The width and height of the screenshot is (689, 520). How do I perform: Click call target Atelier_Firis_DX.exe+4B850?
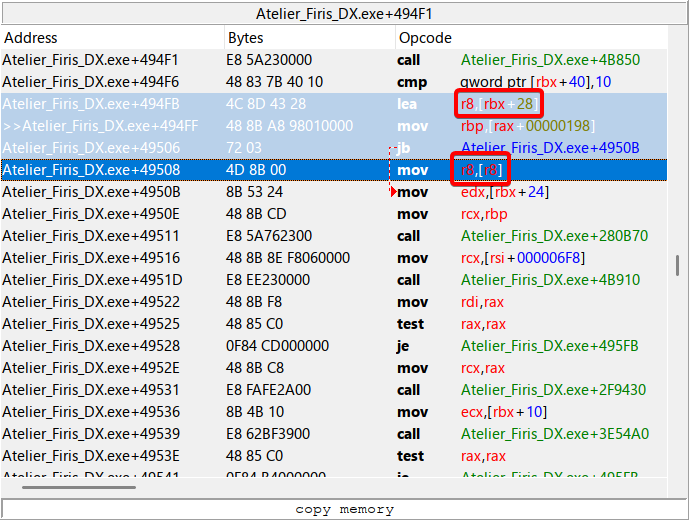click(550, 60)
